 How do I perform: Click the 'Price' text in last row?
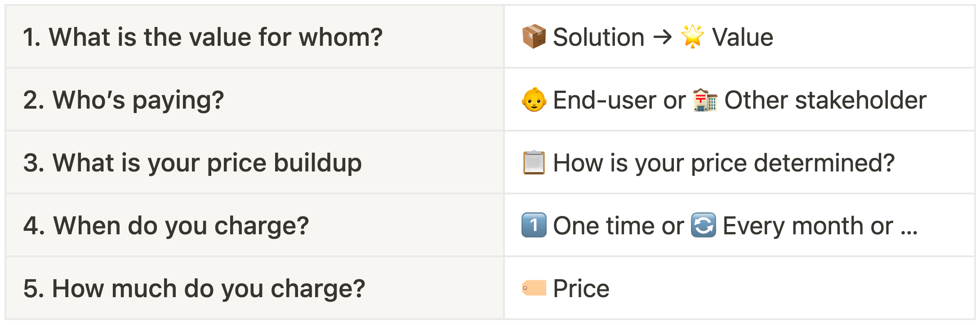point(581,288)
